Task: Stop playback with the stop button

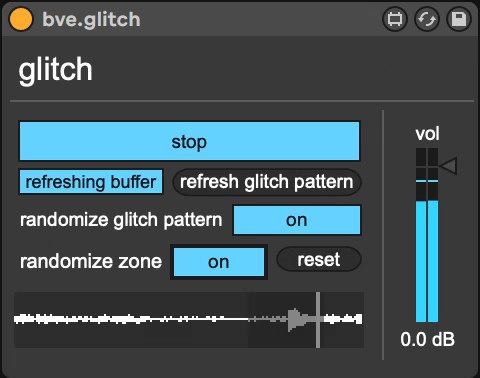Action: [189, 141]
